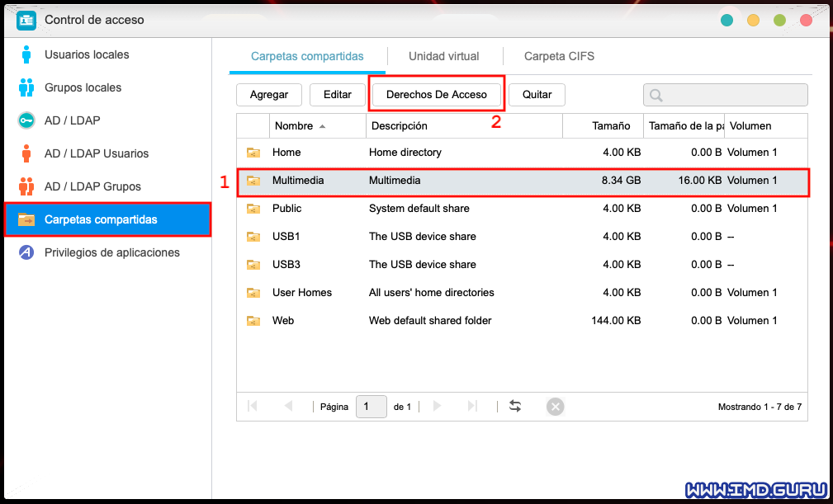Image resolution: width=833 pixels, height=504 pixels.
Task: Click the page number field
Action: [x=371, y=406]
